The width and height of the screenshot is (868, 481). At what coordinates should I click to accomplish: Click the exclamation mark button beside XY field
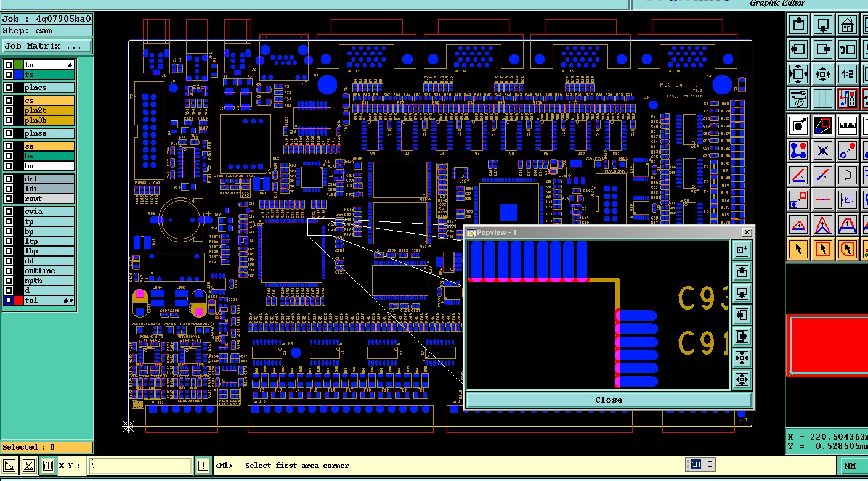click(x=203, y=466)
